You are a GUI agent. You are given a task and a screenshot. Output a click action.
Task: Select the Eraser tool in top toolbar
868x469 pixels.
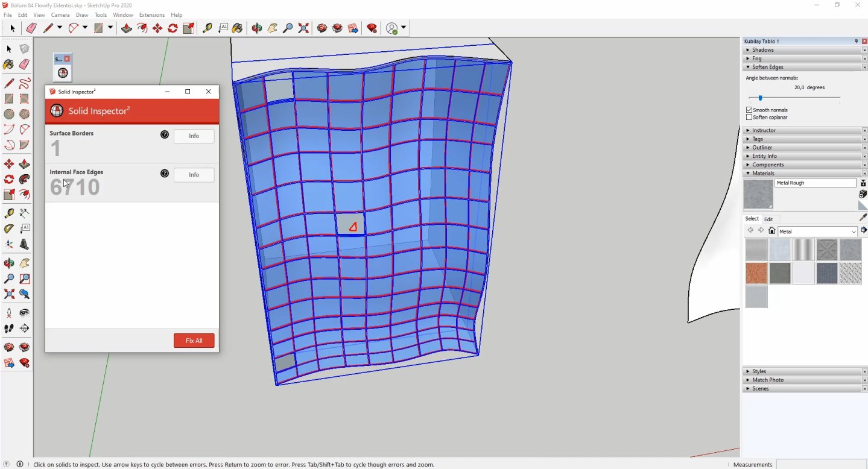pyautogui.click(x=31, y=28)
